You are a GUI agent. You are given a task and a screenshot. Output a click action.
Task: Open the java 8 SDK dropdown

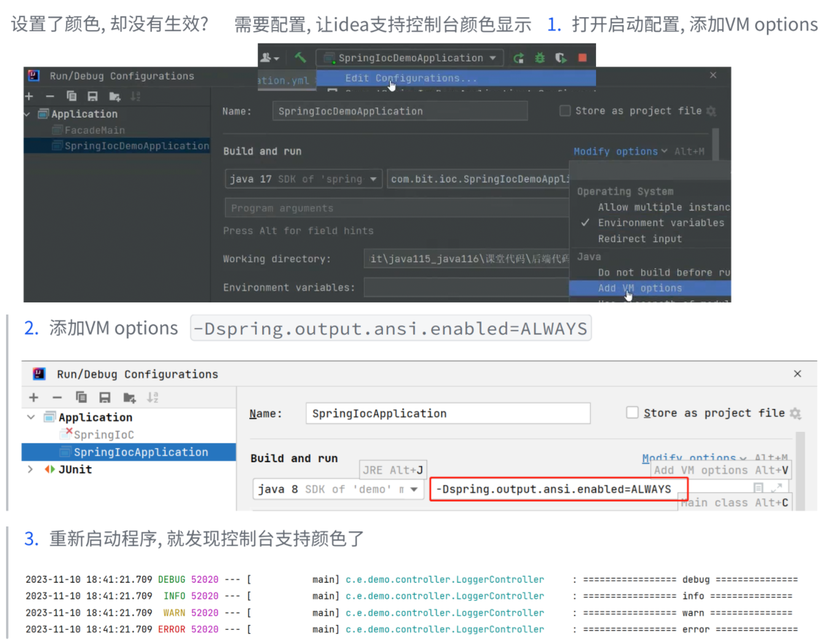338,489
